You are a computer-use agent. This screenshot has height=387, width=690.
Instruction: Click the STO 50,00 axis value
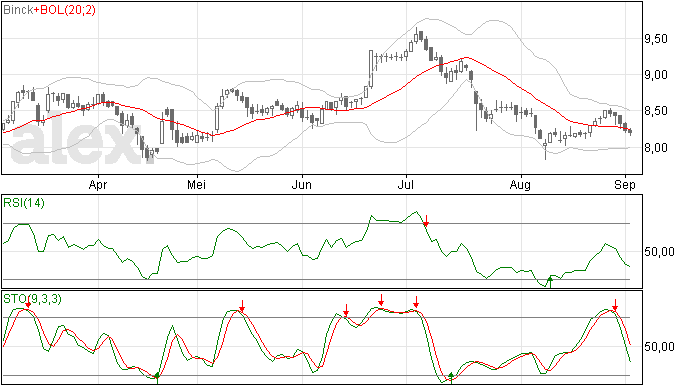click(659, 347)
